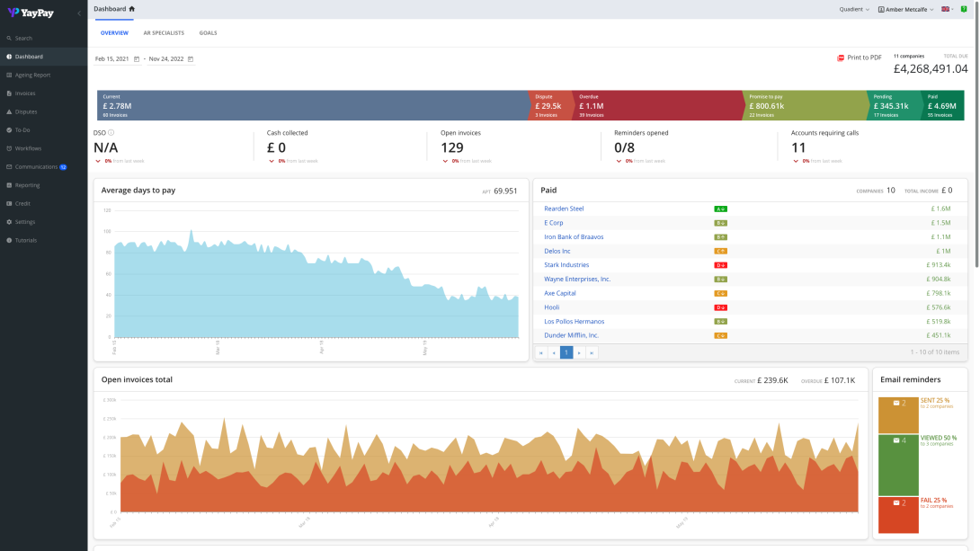Open the Ageing Report sidebar icon

click(x=9, y=75)
